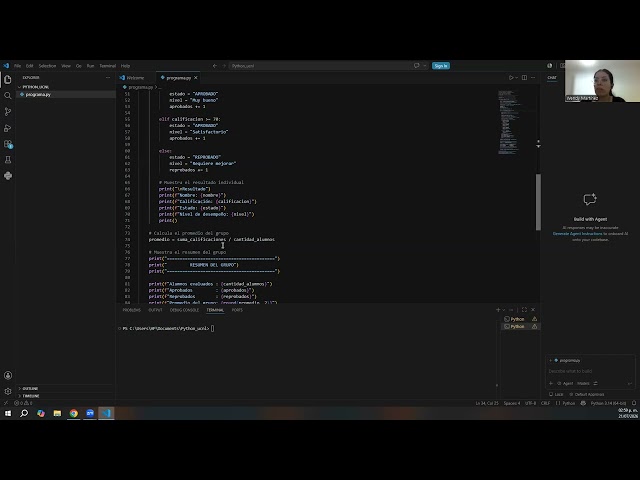Run the Python file with play icon
The image size is (640, 480).
click(x=511, y=78)
